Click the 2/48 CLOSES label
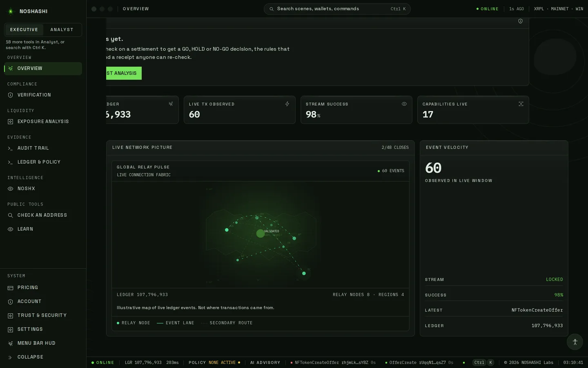 coord(395,148)
